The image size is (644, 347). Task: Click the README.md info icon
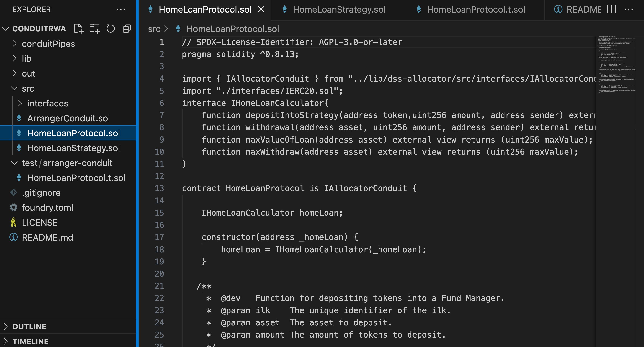[14, 237]
